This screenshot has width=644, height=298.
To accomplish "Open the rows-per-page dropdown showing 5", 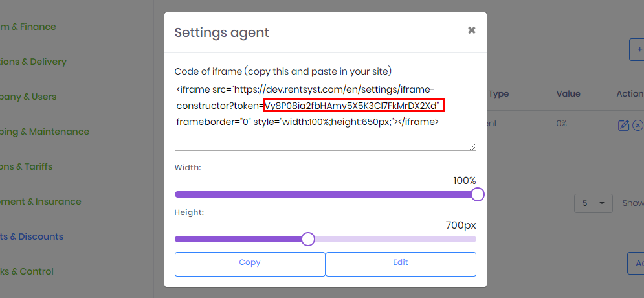I will (593, 203).
